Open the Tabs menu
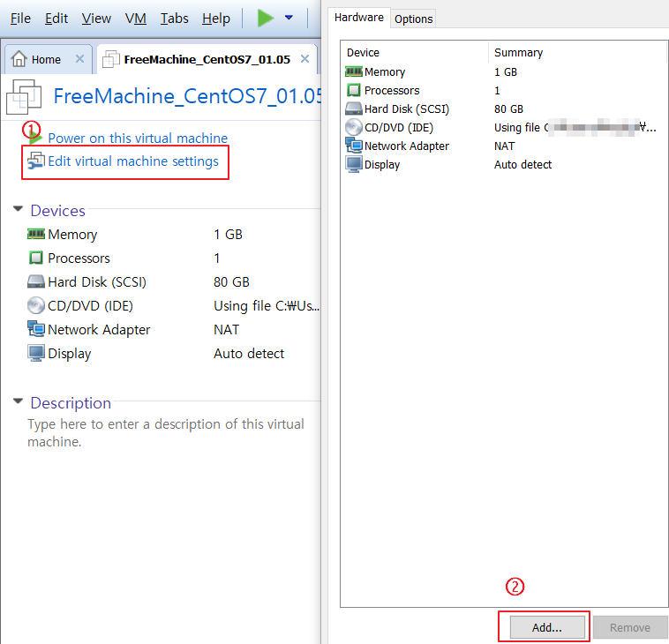This screenshot has height=644, width=669. tap(175, 19)
